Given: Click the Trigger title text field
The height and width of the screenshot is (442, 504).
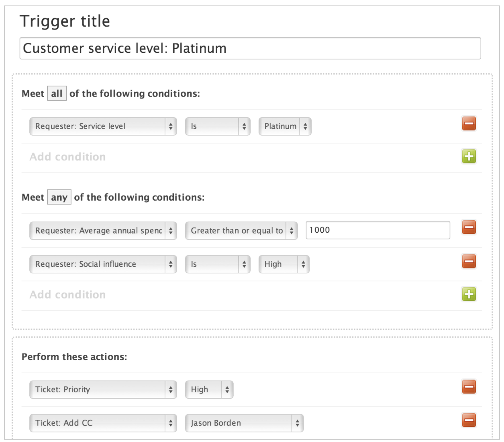Looking at the screenshot, I should pyautogui.click(x=250, y=49).
